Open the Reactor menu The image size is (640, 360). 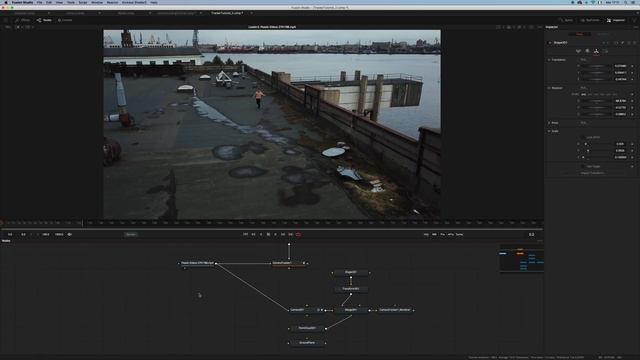pyautogui.click(x=112, y=2)
